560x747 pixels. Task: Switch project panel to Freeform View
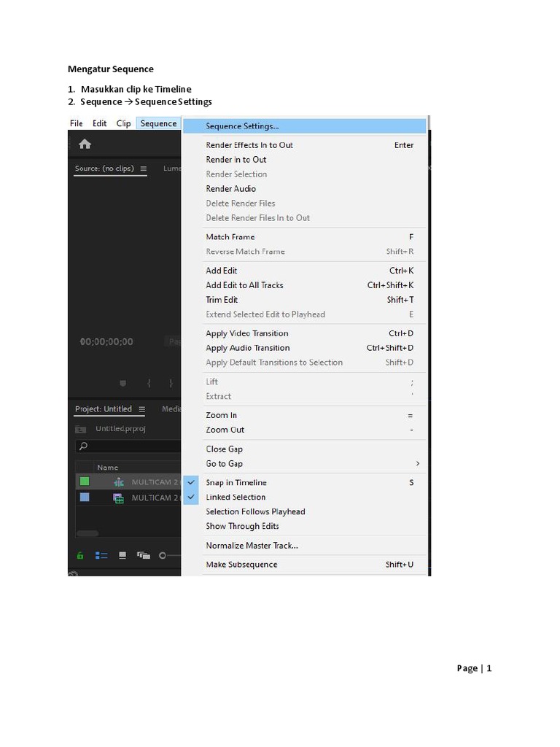click(x=144, y=555)
